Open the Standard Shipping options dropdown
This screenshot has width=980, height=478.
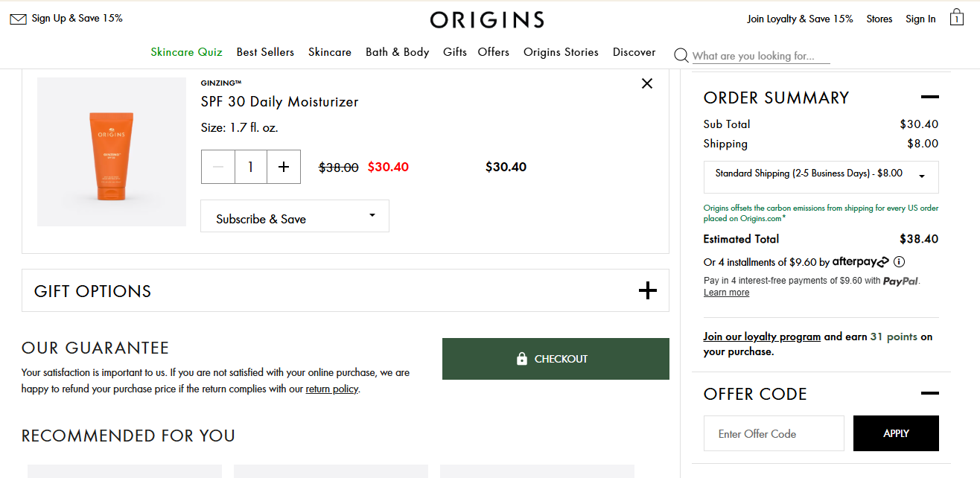pyautogui.click(x=820, y=176)
